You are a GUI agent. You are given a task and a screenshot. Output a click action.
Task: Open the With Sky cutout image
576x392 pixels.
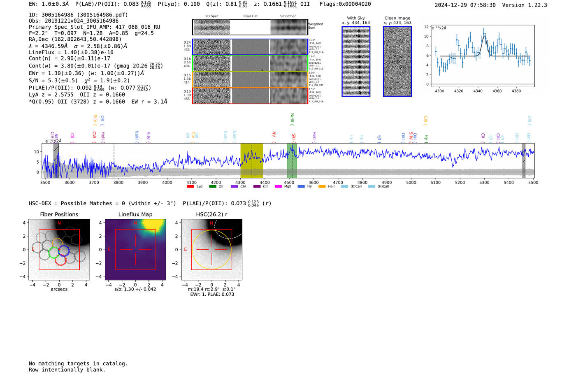(356, 61)
